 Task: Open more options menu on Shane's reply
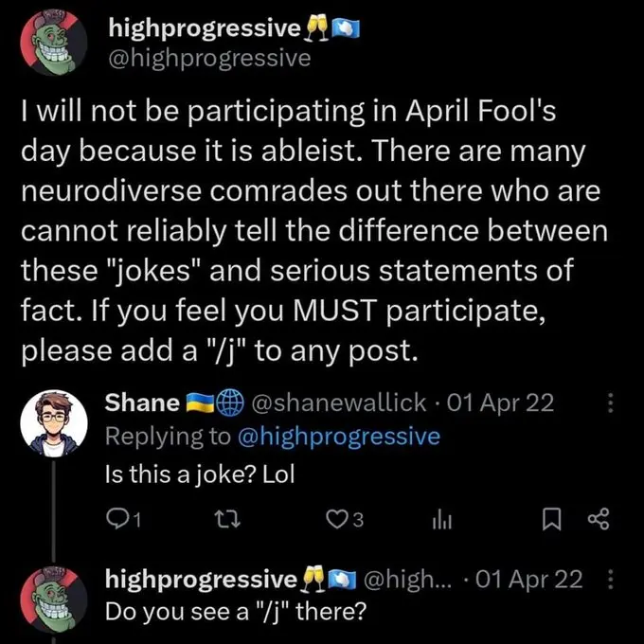pos(610,404)
